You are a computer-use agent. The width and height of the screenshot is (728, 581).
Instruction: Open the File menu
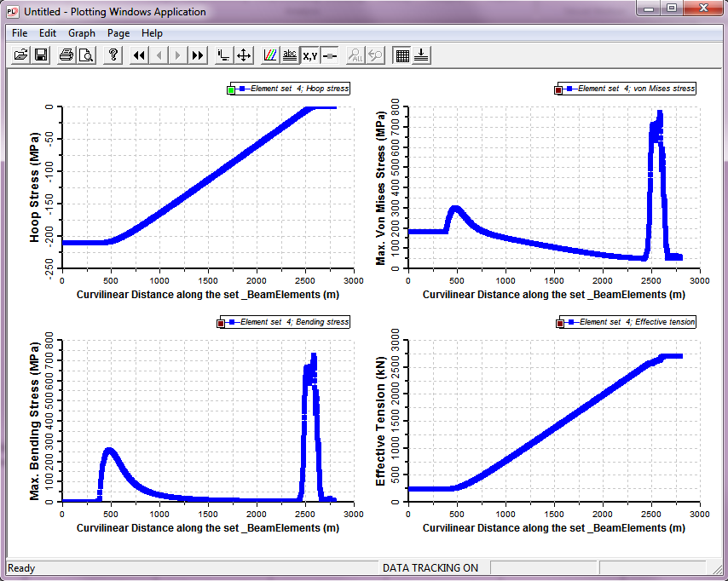point(20,33)
